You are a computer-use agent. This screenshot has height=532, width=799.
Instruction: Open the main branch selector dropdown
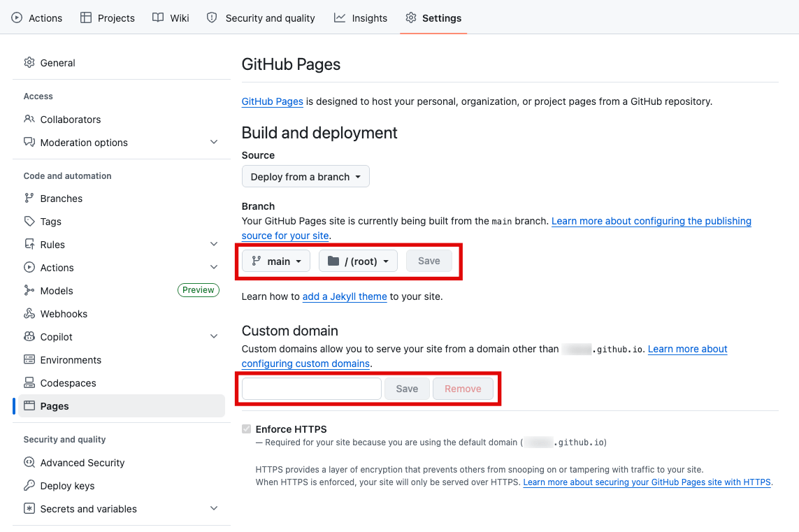[276, 261]
